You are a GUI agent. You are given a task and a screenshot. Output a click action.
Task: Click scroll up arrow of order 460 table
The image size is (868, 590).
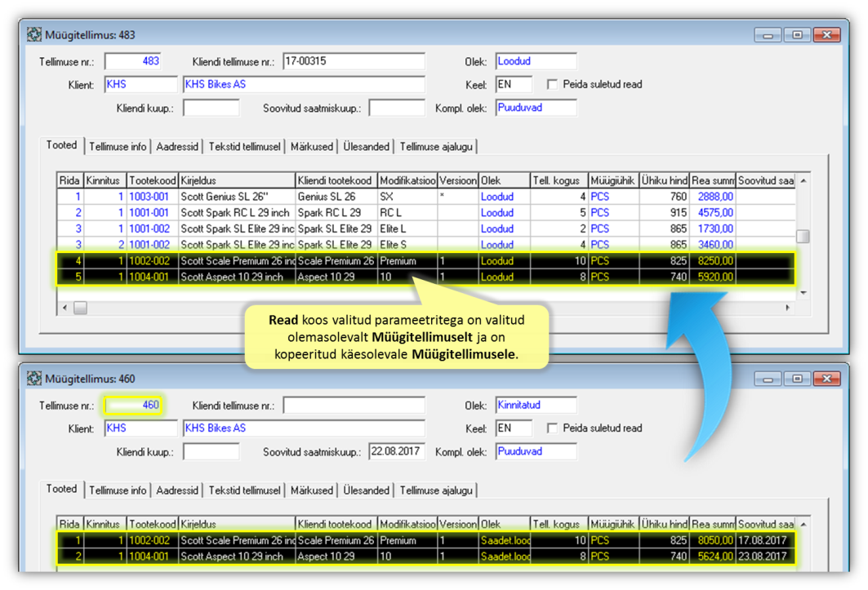tap(803, 524)
